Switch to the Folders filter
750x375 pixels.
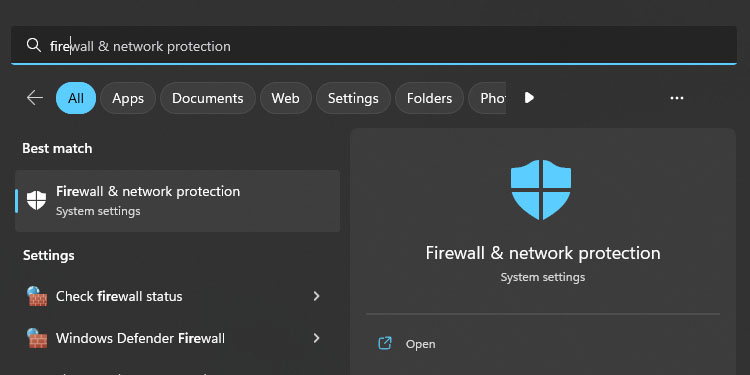tap(429, 98)
